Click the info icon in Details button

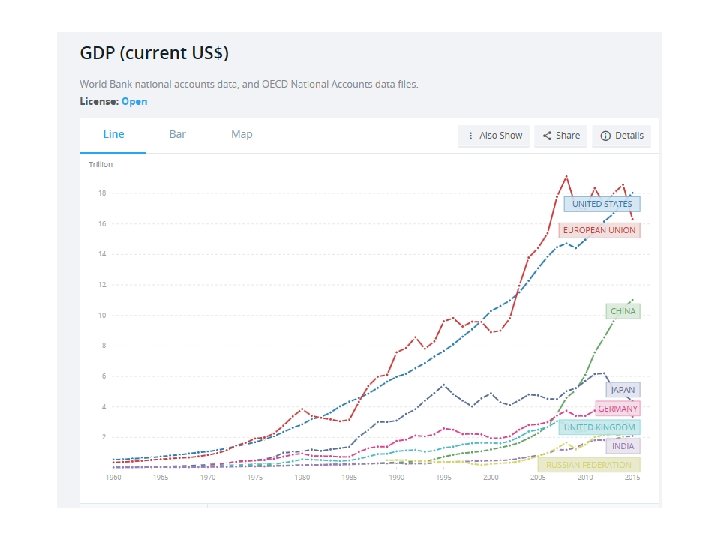tap(605, 136)
